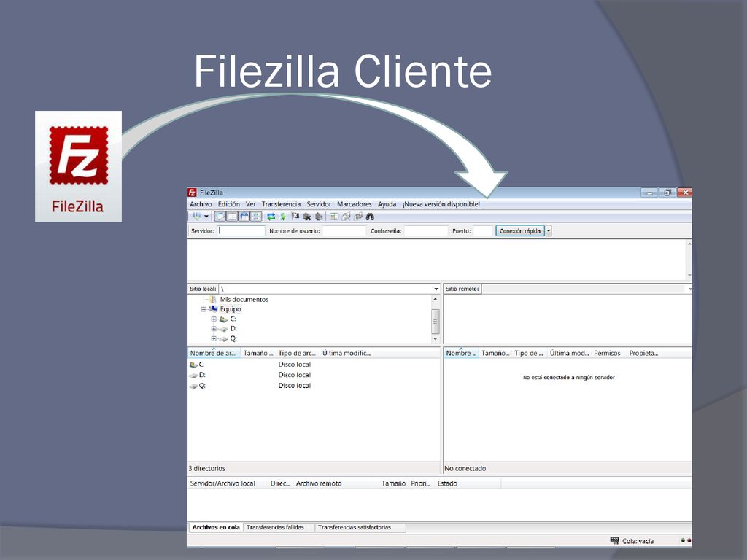The image size is (747, 560).
Task: Toggle the local directory tree view
Action: coord(232,217)
